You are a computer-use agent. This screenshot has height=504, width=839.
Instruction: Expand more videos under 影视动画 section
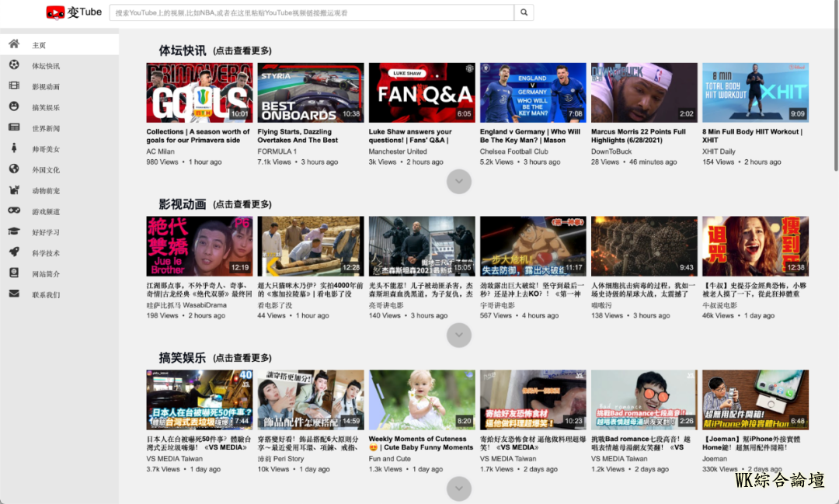[459, 335]
